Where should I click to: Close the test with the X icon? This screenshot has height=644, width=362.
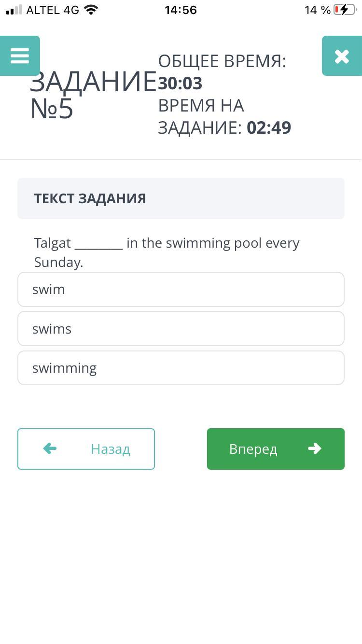(x=342, y=56)
